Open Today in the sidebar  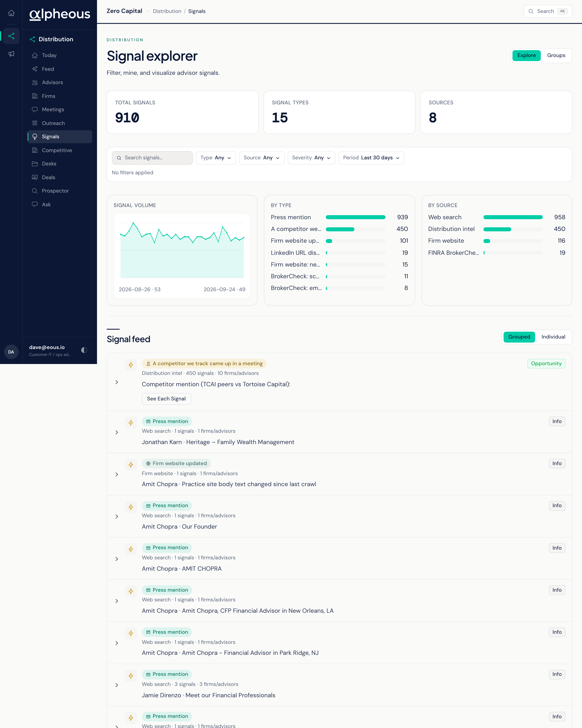[59, 55]
